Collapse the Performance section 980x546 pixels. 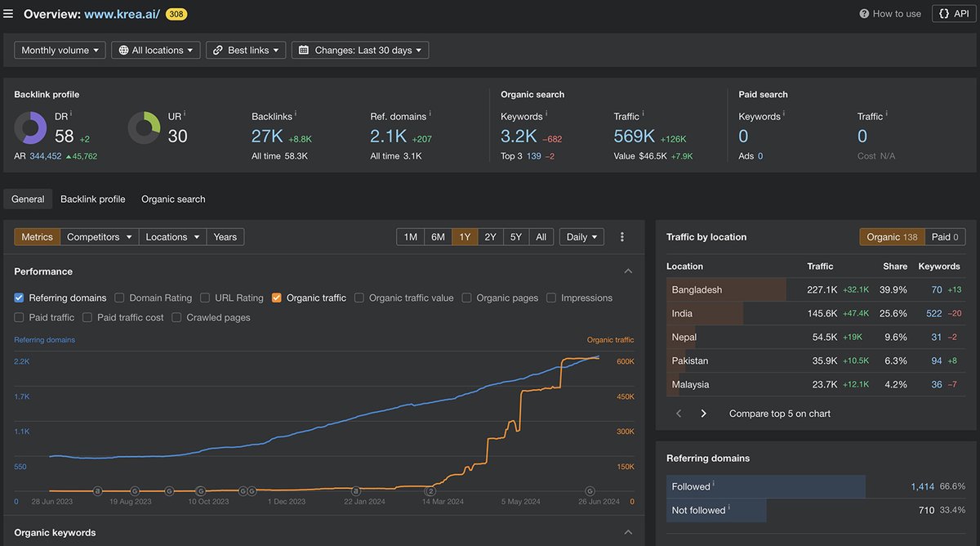628,271
